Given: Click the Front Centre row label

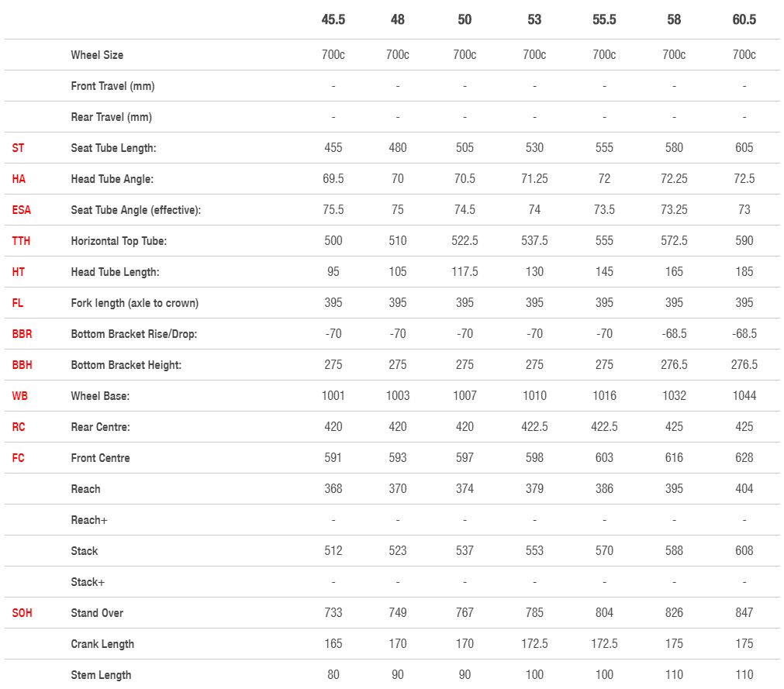Looking at the screenshot, I should coord(100,458).
